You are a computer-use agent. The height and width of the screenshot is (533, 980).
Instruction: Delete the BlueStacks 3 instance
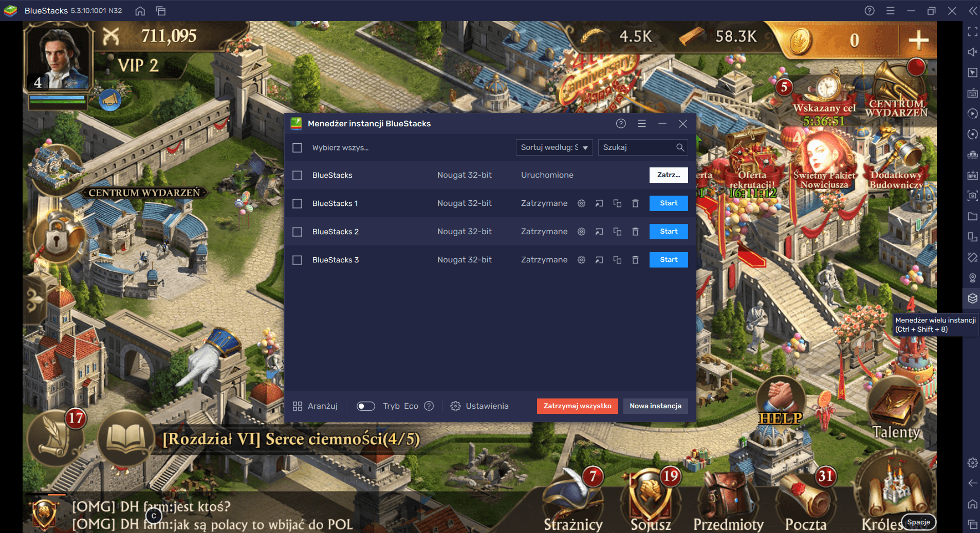(635, 260)
